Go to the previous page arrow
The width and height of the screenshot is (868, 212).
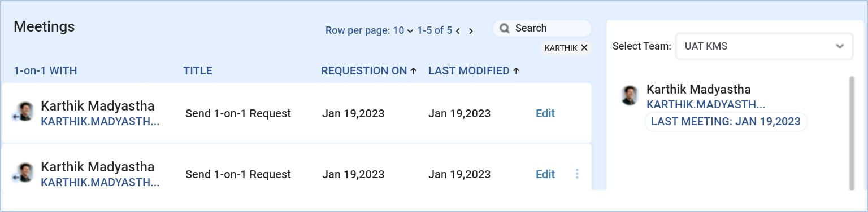458,31
